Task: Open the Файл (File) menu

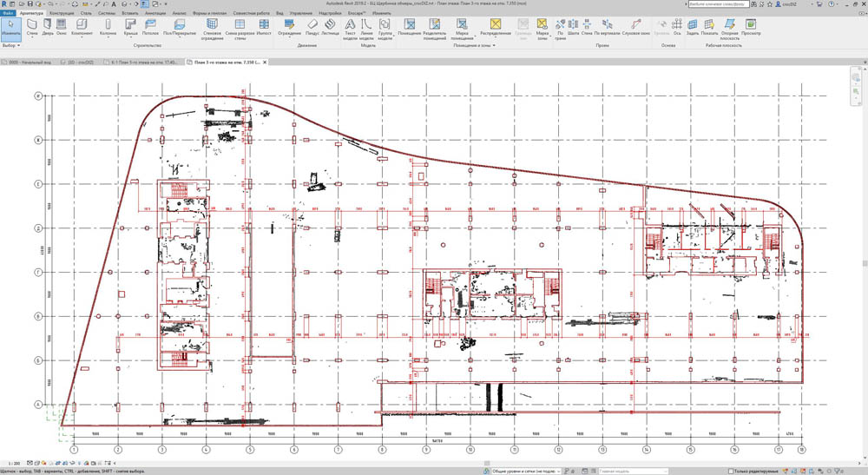Action: [8, 13]
